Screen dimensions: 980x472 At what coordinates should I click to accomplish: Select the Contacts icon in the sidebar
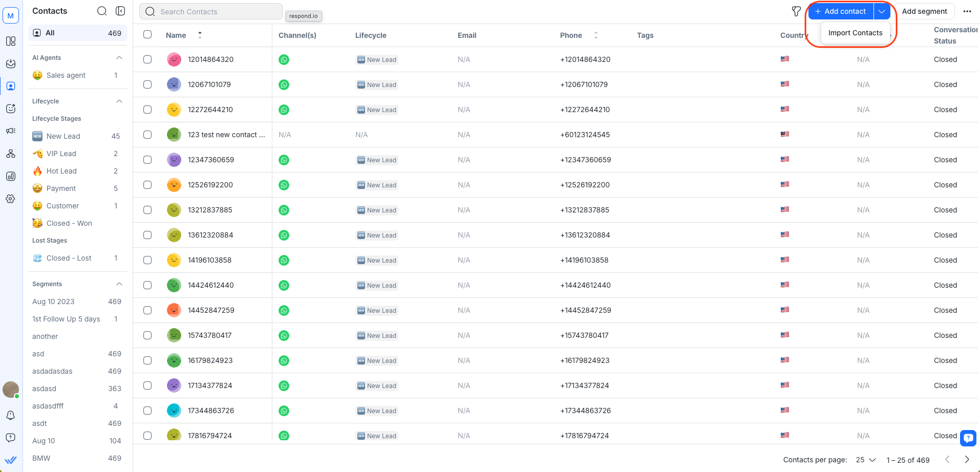(10, 86)
